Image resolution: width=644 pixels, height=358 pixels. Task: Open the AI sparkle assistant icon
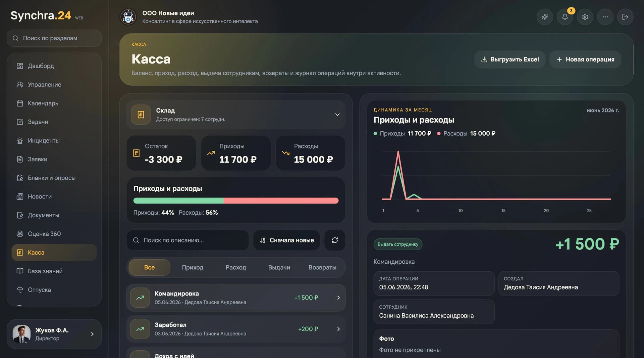click(x=545, y=17)
